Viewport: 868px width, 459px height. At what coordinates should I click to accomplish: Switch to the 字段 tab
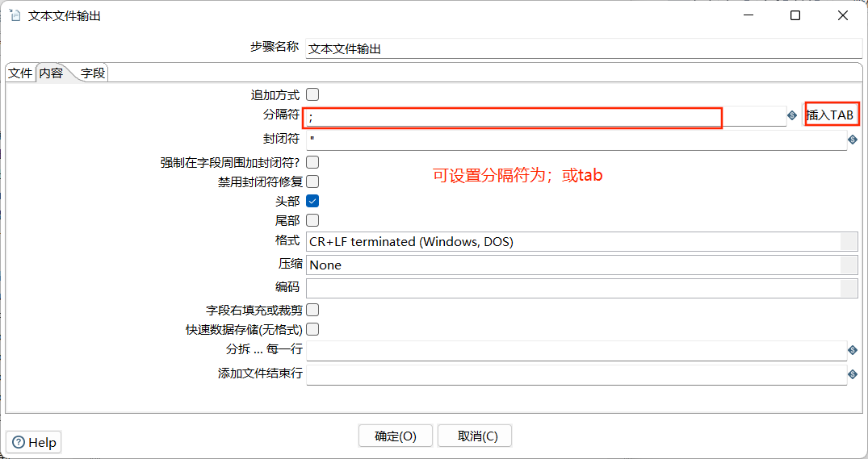click(92, 73)
